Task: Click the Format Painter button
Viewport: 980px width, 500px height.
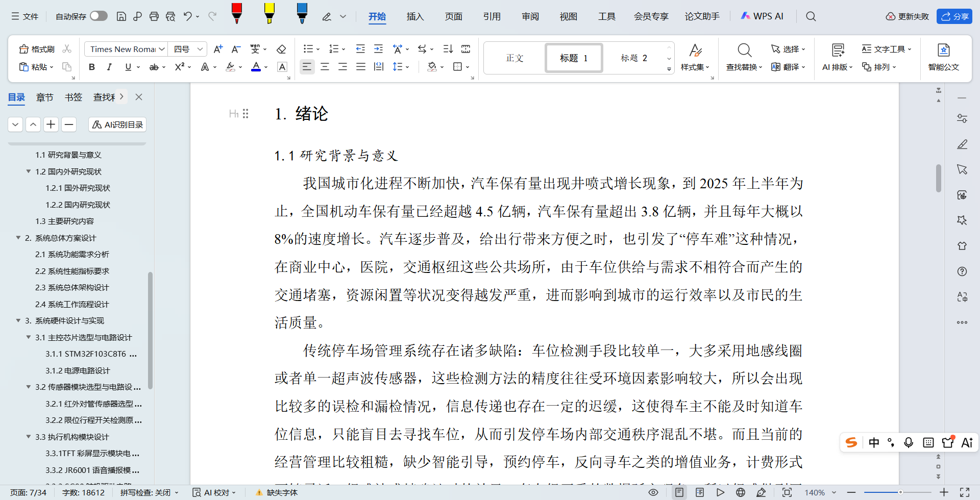Action: pos(37,49)
